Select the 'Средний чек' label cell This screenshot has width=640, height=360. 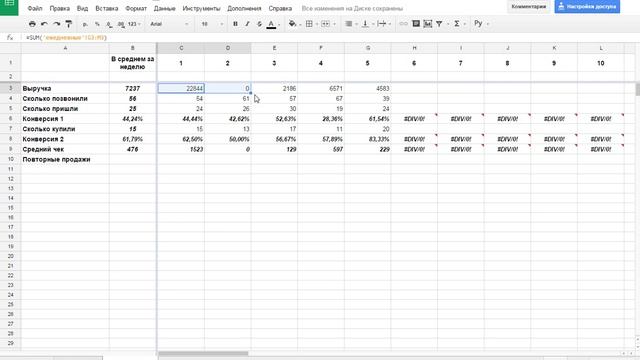65,149
